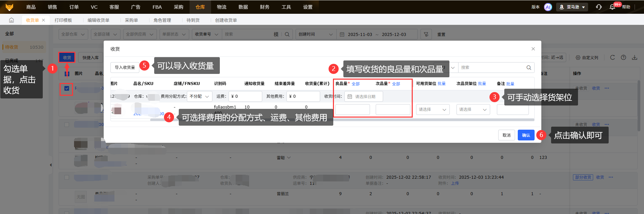Viewport: 644px width, 214px height.
Task: Click the download export icon
Action: point(635,57)
